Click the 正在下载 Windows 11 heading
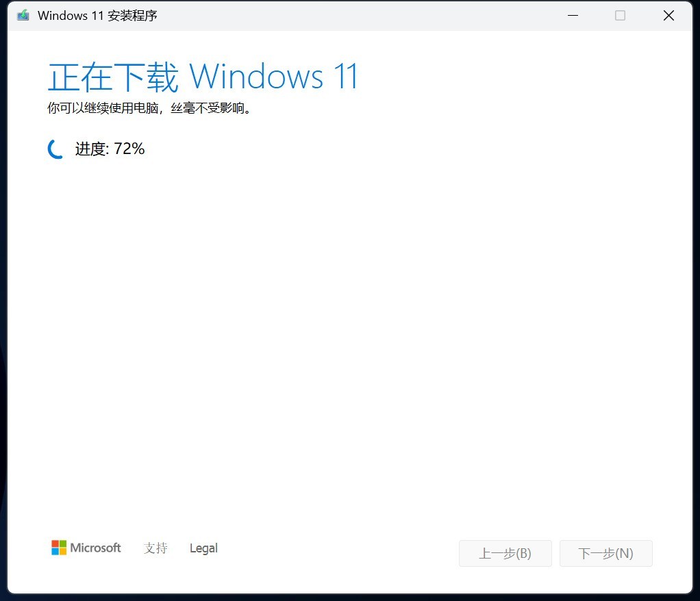This screenshot has width=700, height=601. pyautogui.click(x=202, y=77)
